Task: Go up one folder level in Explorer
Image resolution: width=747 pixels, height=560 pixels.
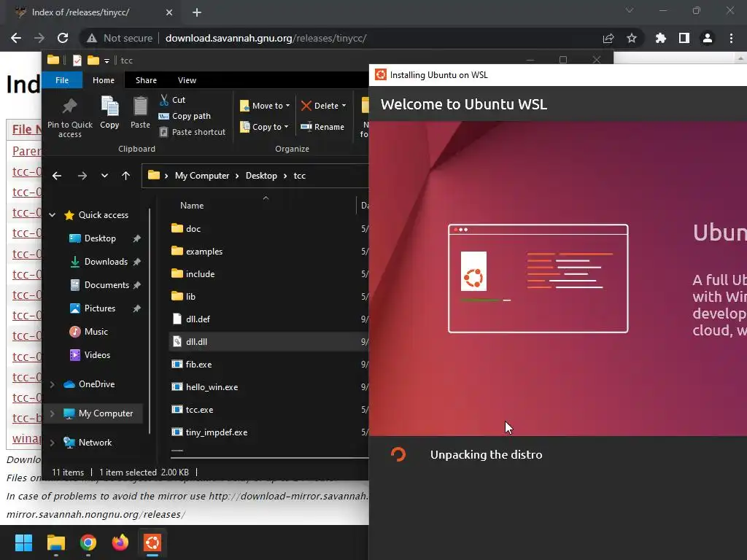Action: tap(125, 176)
